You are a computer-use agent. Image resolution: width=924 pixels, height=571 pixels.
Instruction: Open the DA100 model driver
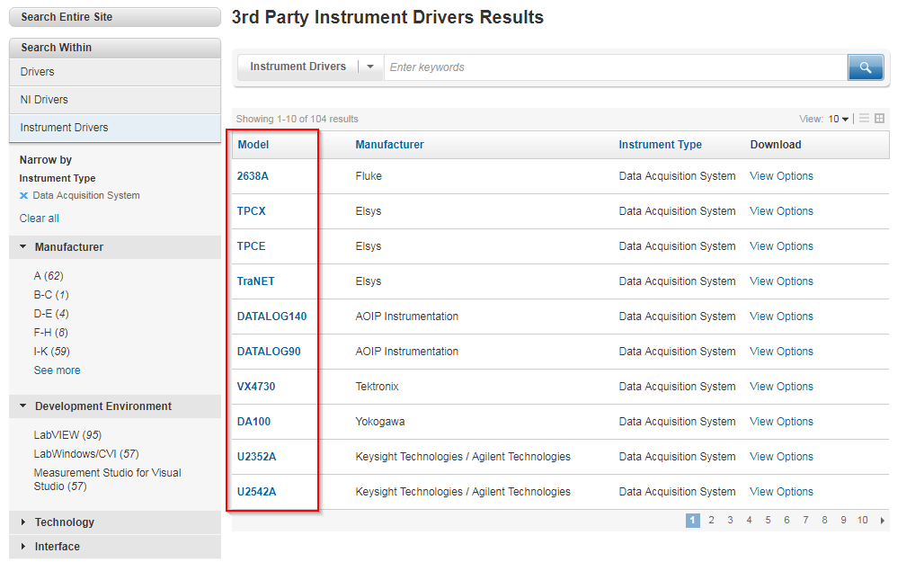[254, 422]
